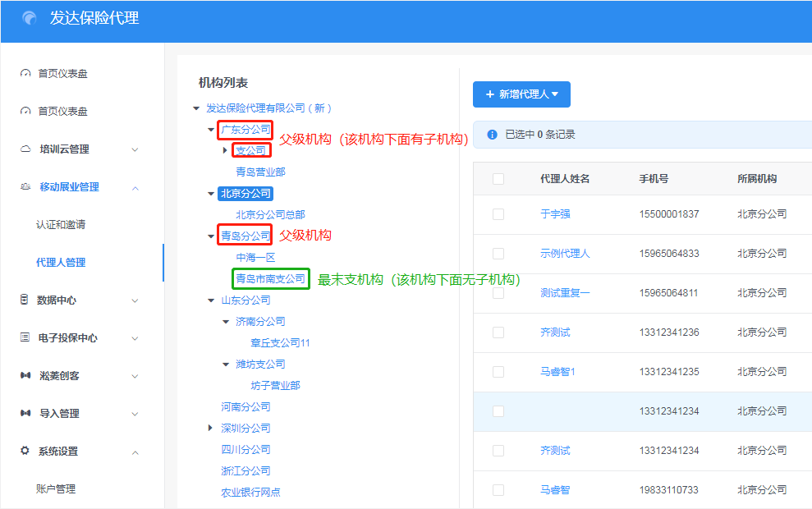
Task: Go to 认证和邀请 in the sidebar
Action: point(61,225)
